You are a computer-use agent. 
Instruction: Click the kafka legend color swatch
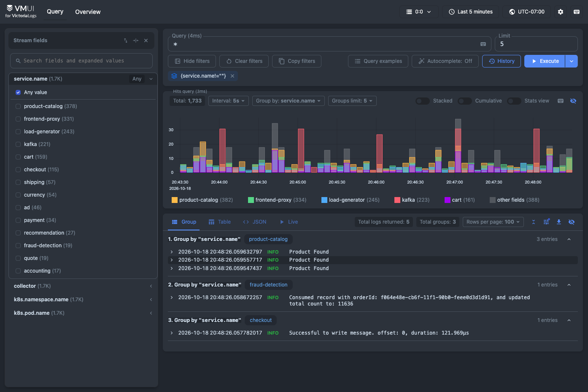tap(397, 200)
